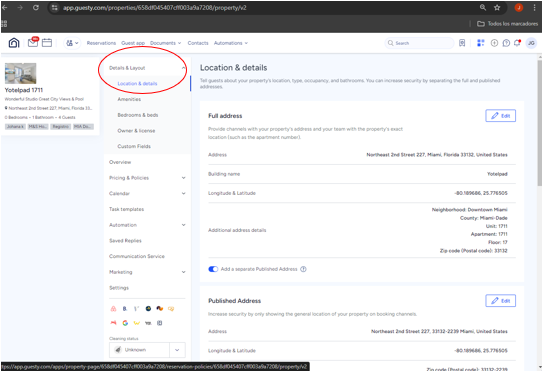Open the JG user avatar menu
This screenshot has height=381, width=543.
tap(531, 43)
